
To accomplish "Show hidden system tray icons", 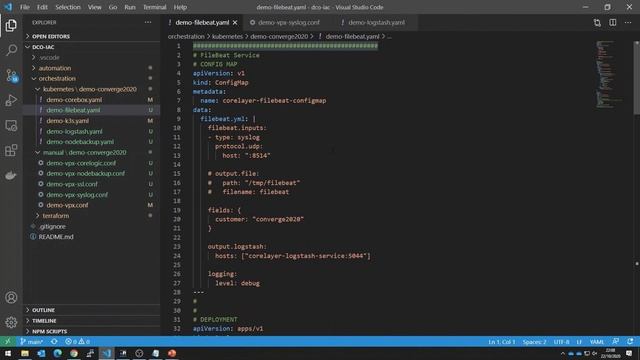I will (563, 353).
